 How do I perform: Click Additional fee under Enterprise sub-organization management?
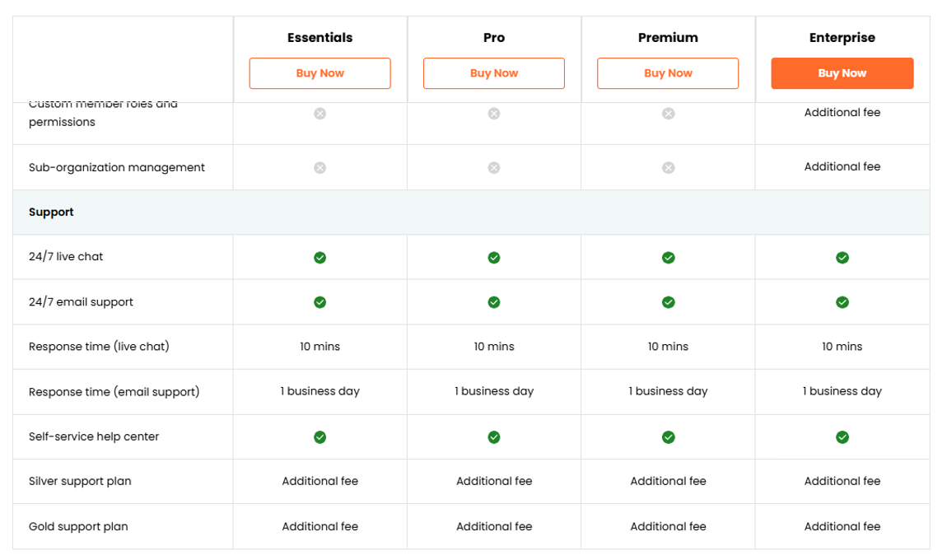[842, 166]
